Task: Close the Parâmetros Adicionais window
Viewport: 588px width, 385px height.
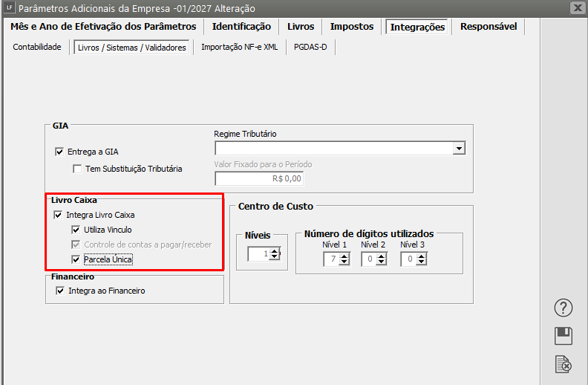Action: click(x=577, y=8)
